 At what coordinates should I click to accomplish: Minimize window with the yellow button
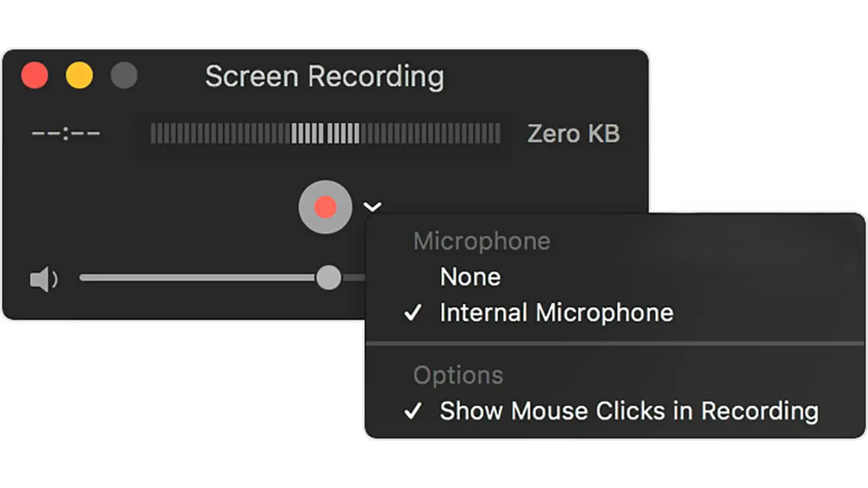[80, 75]
